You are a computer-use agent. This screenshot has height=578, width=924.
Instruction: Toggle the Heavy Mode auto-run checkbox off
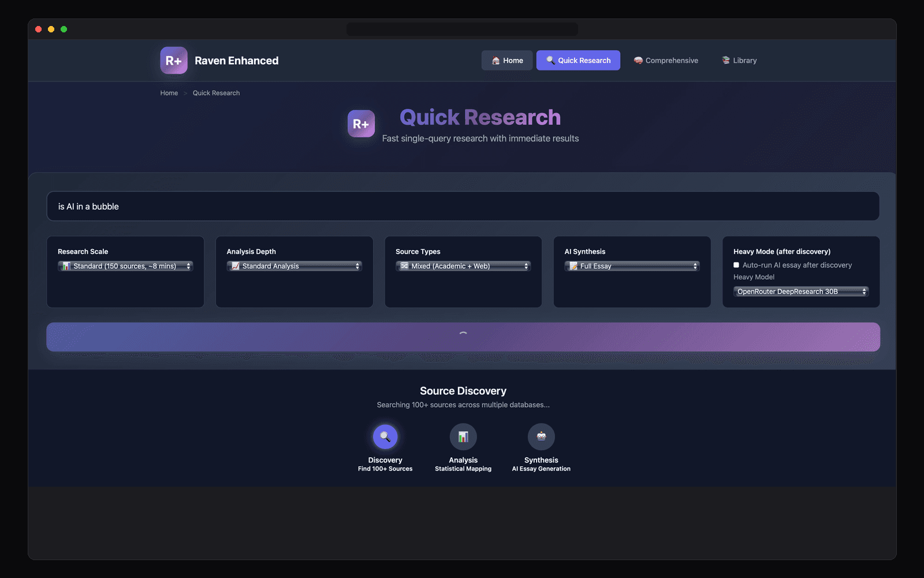(736, 265)
